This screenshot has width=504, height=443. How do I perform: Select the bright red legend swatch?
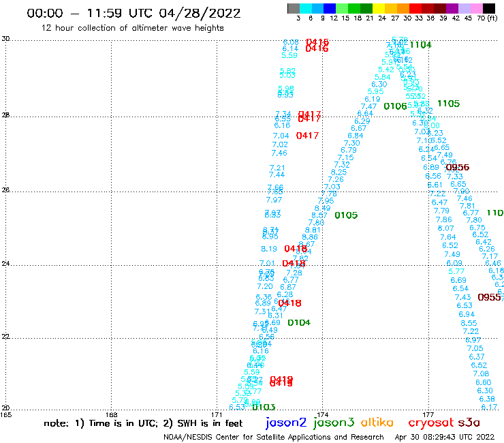tap(415, 8)
